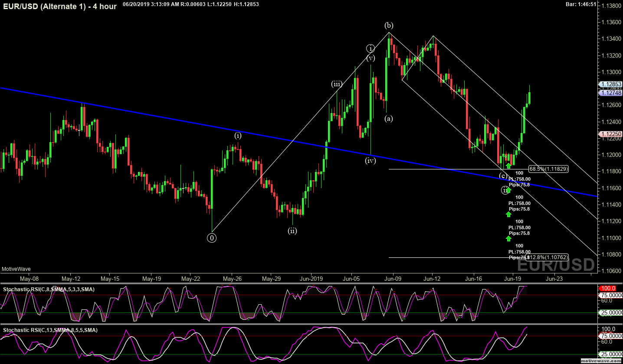Select the 1.12250 low price tag
Viewport: 623px width, 364px height.
(x=611, y=134)
